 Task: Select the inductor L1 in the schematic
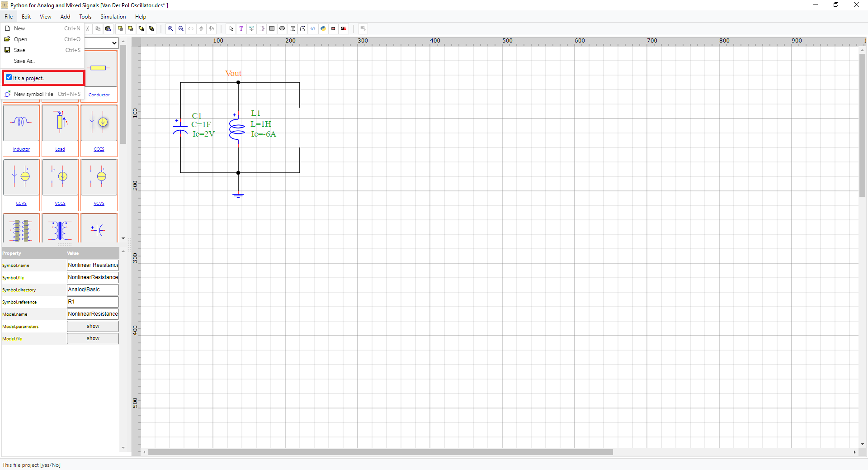(237, 129)
